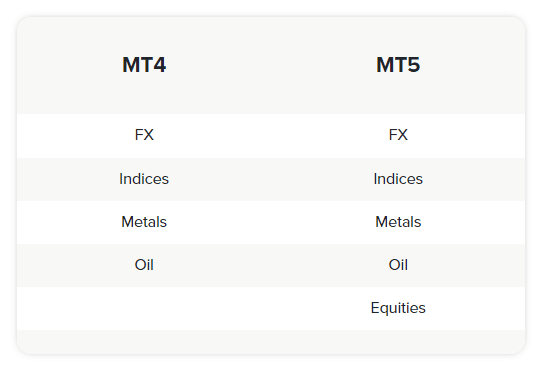Click the MT5 column heading
Viewport: 549px width, 381px height.
pos(398,65)
